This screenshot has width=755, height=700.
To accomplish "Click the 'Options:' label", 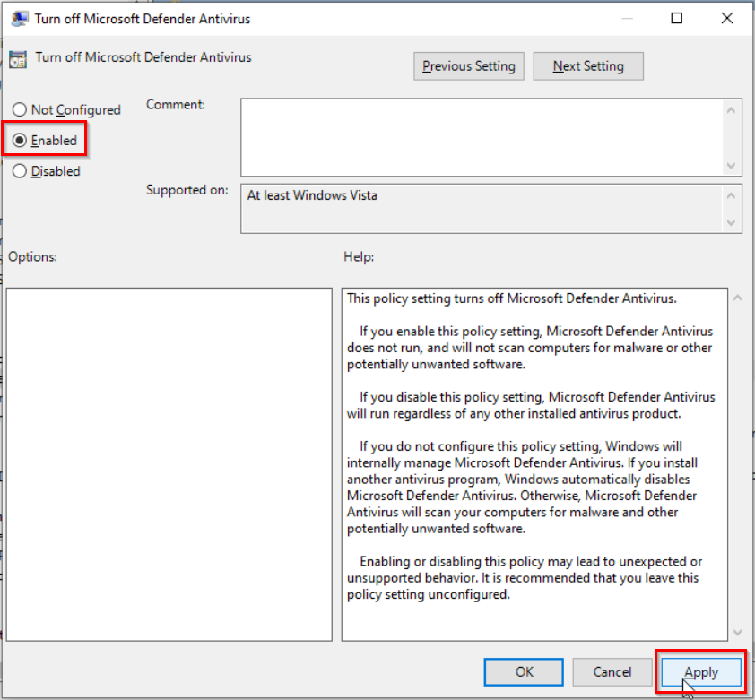I will click(33, 256).
